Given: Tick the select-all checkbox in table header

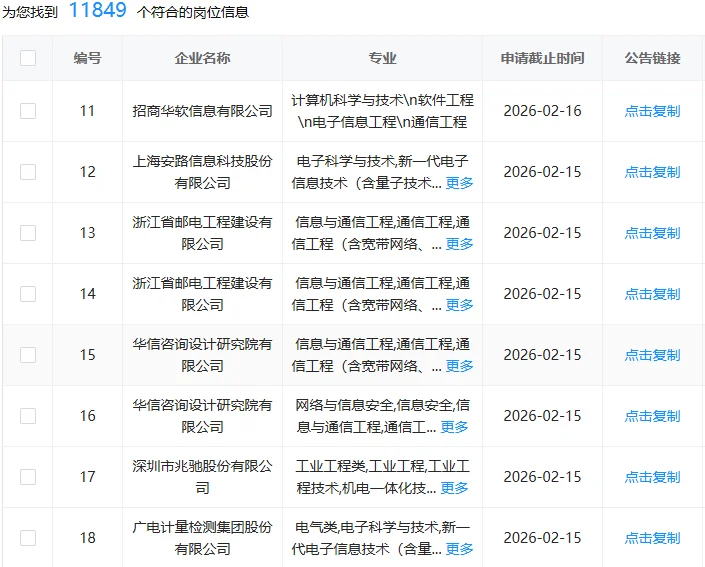Looking at the screenshot, I should [x=28, y=58].
